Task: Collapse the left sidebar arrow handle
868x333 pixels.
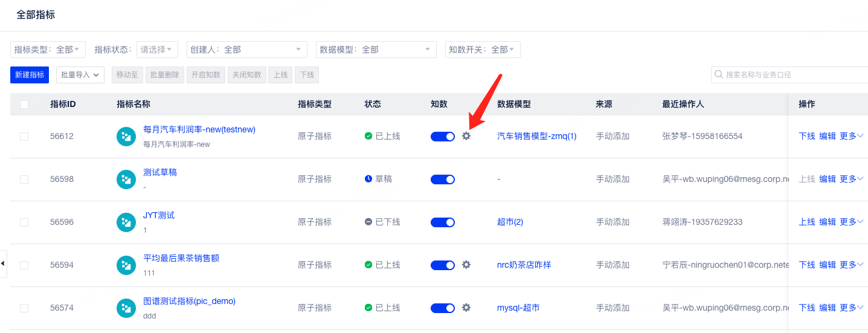Action: 3,263
